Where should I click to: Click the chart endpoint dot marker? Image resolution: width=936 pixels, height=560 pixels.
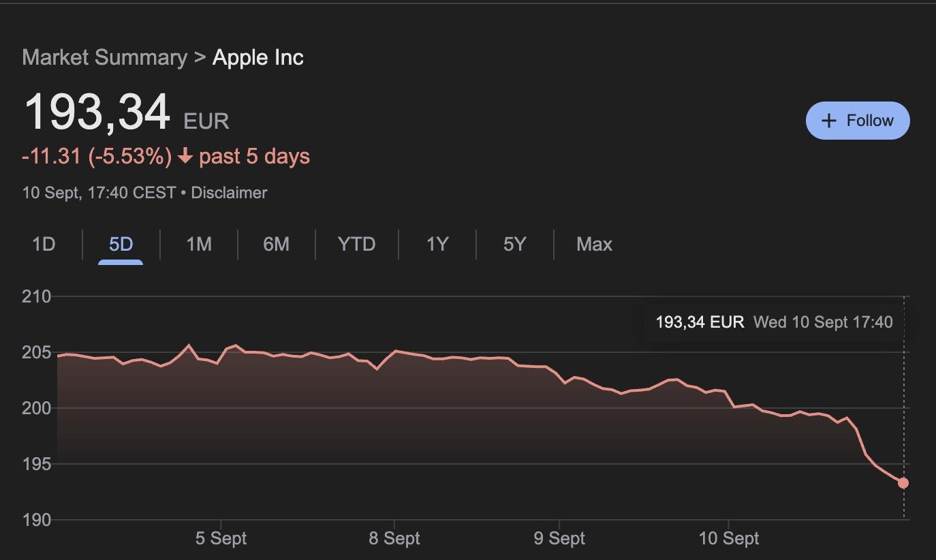click(903, 483)
